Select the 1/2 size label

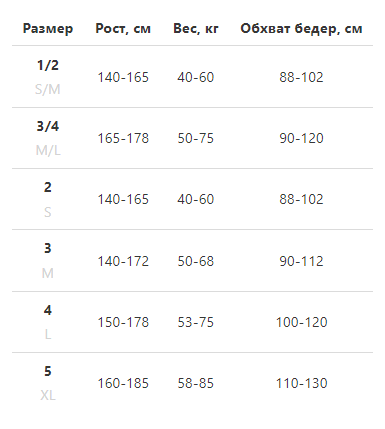click(48, 65)
